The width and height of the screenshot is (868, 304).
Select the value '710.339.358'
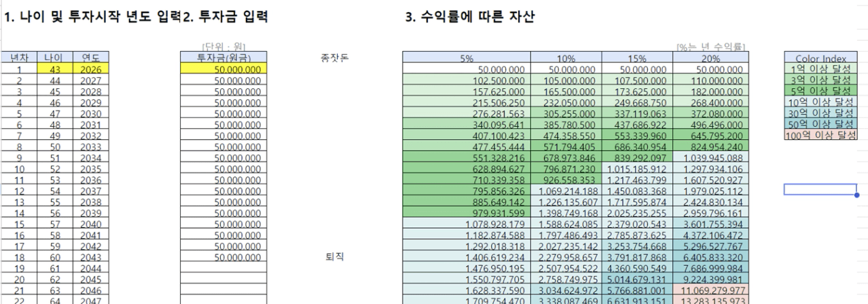[467, 179]
